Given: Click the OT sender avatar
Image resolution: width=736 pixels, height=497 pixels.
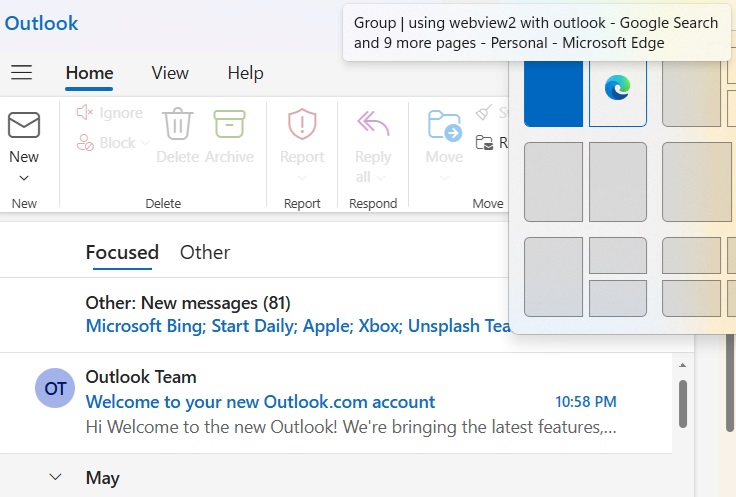Looking at the screenshot, I should click(x=55, y=388).
